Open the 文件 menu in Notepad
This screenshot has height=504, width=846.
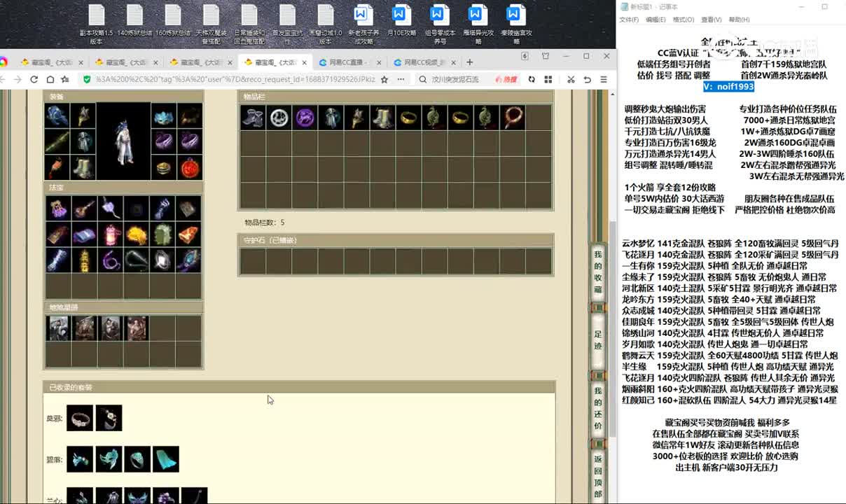(629, 20)
